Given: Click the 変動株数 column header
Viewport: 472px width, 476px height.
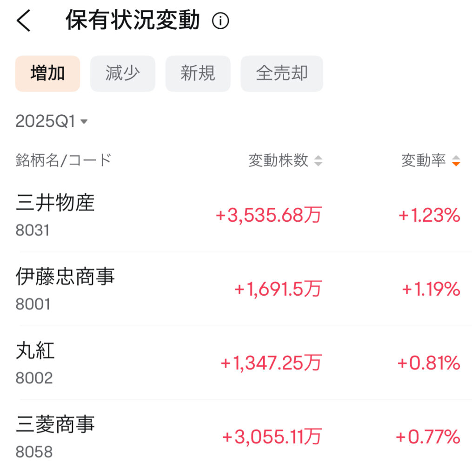Looking at the screenshot, I should 278,161.
